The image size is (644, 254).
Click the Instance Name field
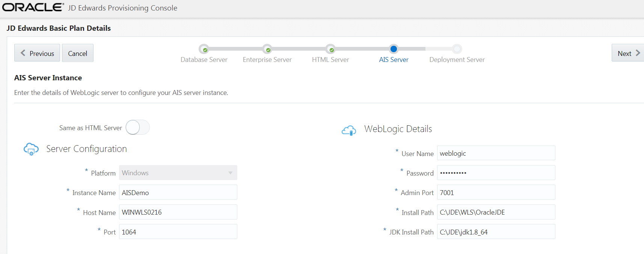(x=178, y=192)
